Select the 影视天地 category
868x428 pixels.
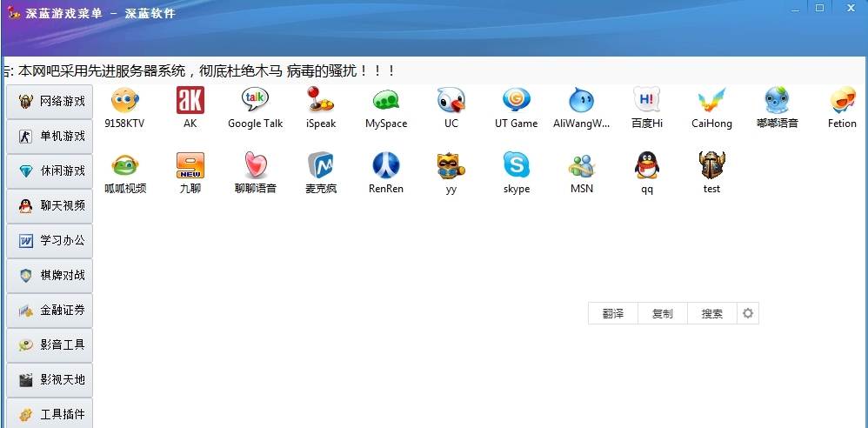50,380
